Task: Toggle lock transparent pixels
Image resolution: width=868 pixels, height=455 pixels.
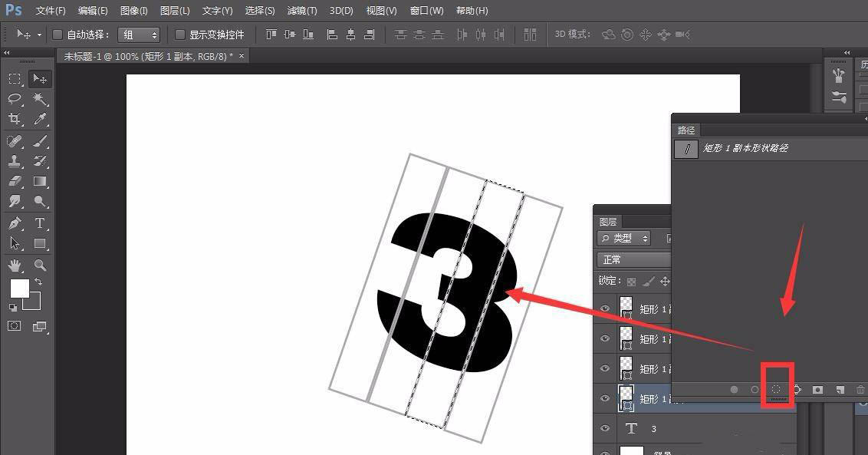Action: pyautogui.click(x=631, y=282)
